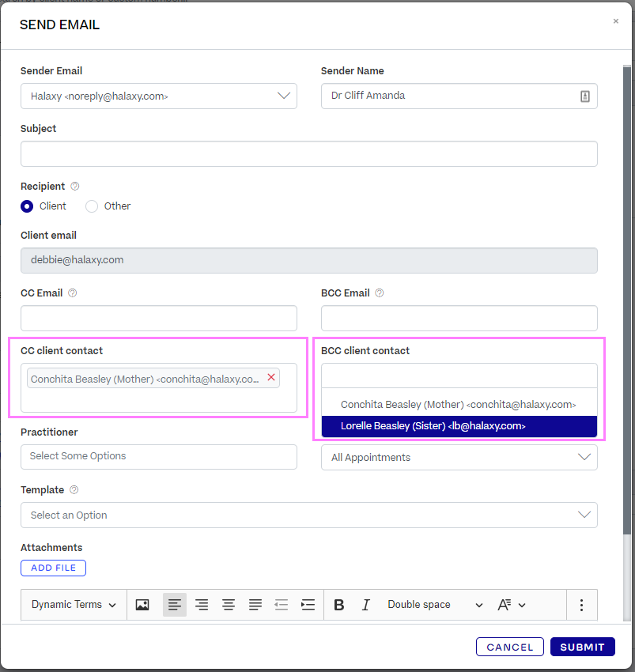The width and height of the screenshot is (635, 672).
Task: Close the Send Email dialog
Action: 616,21
